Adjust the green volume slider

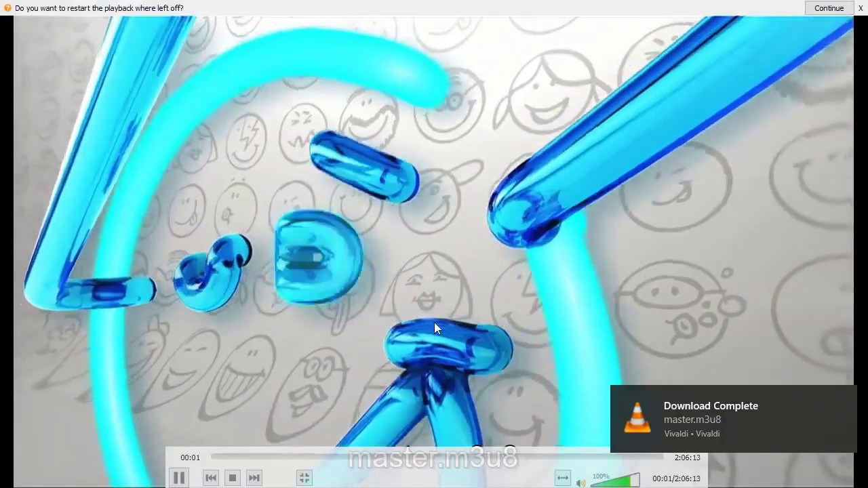615,480
